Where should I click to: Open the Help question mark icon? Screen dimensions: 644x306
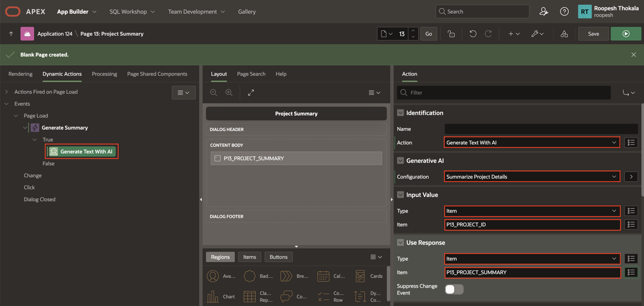click(x=565, y=12)
